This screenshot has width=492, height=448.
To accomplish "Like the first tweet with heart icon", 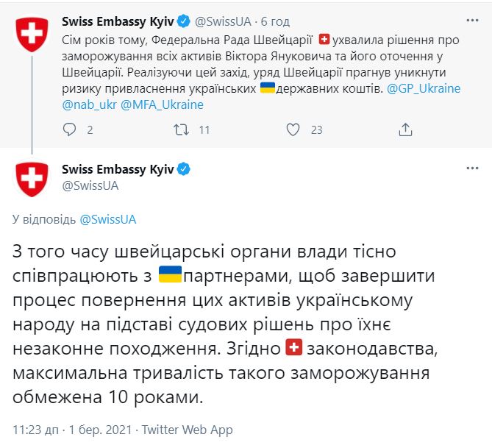I will point(293,130).
